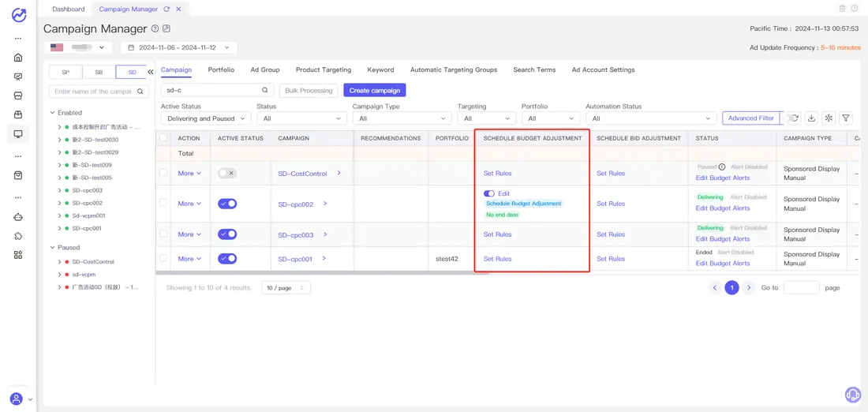Open More menu for SD-cpc003 row
The width and height of the screenshot is (868, 412).
(189, 234)
